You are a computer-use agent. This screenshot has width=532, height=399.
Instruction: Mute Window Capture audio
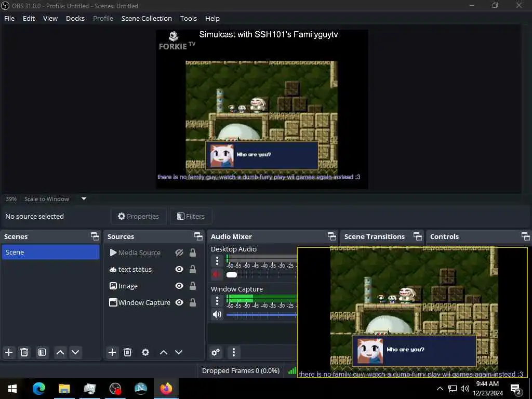217,314
